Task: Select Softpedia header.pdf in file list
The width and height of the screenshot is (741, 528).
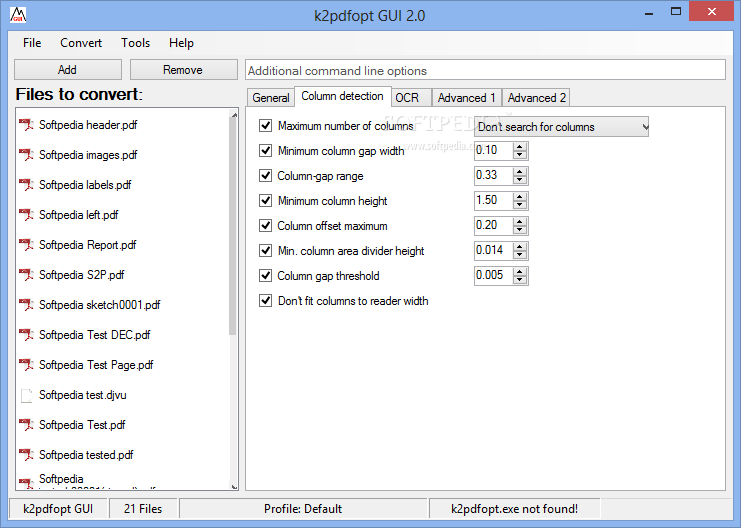Action: coord(88,125)
